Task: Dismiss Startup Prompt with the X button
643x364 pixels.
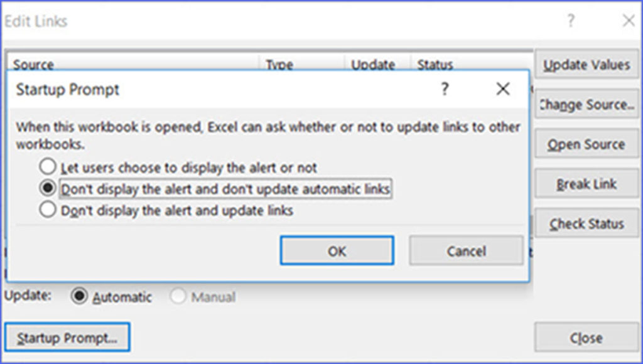Action: (x=502, y=89)
